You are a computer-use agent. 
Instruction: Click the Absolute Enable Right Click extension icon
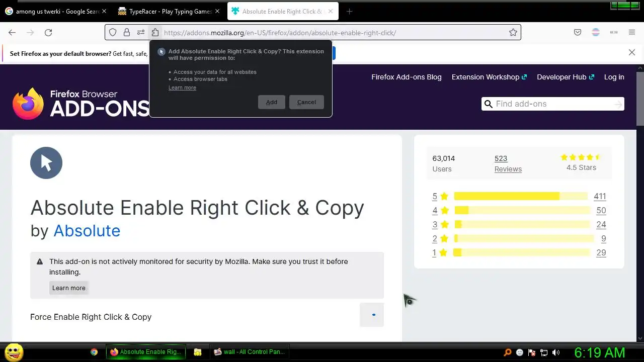[x=46, y=163]
